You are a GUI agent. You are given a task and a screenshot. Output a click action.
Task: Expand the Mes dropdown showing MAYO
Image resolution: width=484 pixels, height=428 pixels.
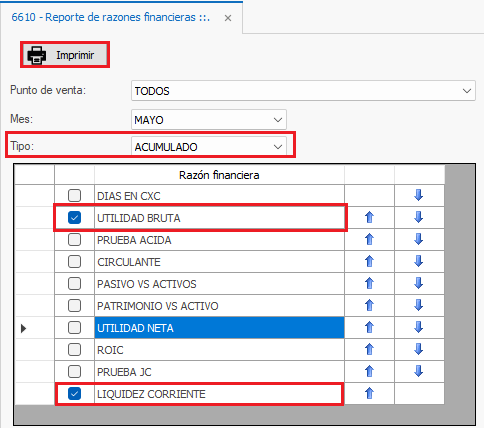209,120
